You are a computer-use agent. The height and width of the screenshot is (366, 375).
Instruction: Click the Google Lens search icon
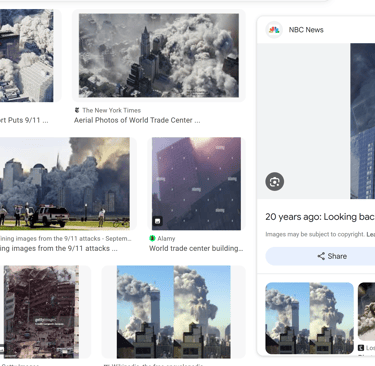pos(275,182)
